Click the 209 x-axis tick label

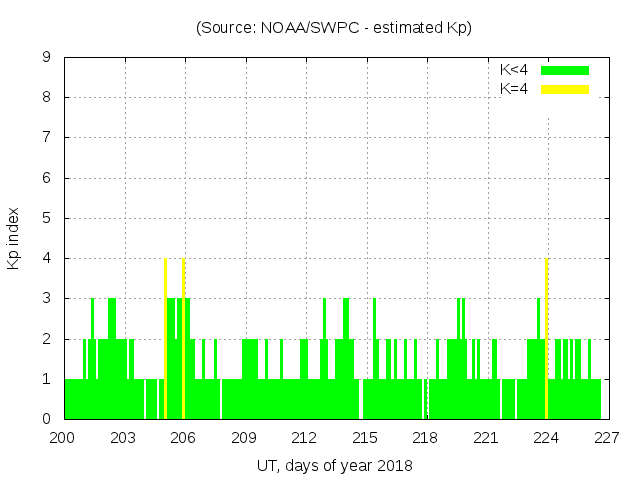click(244, 437)
